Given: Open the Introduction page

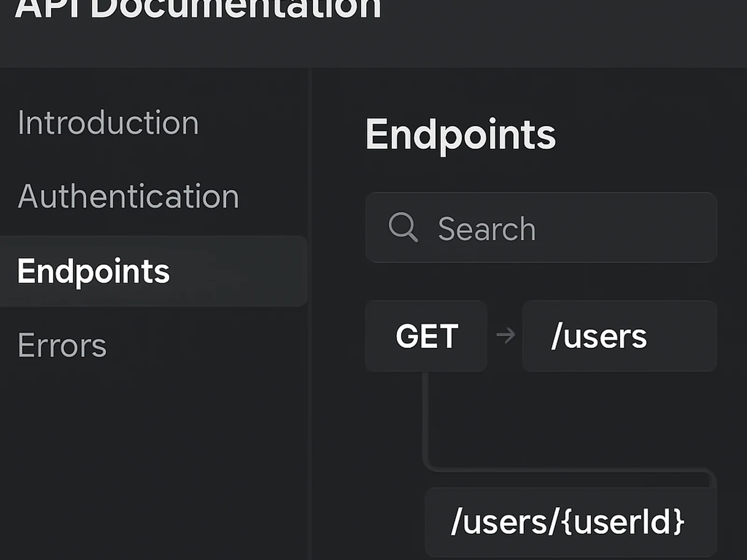Looking at the screenshot, I should (x=108, y=123).
